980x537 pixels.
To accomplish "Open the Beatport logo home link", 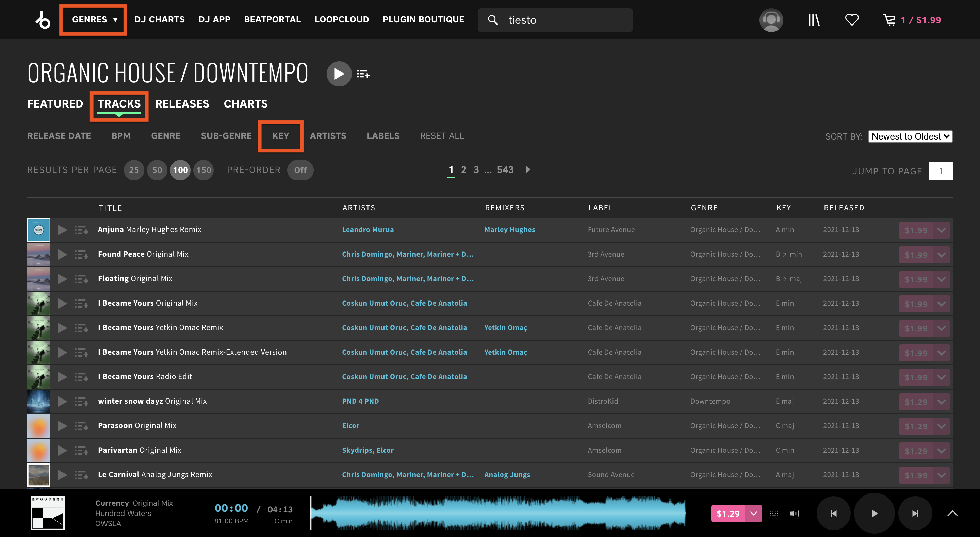I will (43, 20).
